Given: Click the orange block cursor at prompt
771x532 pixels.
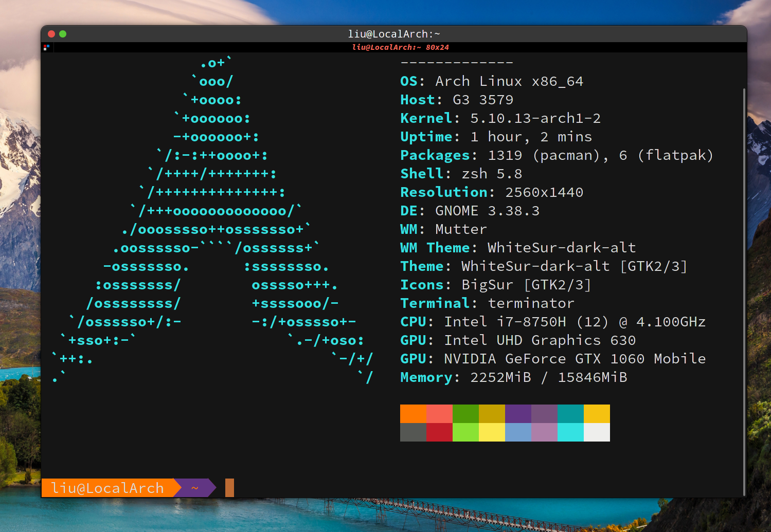Looking at the screenshot, I should pyautogui.click(x=229, y=488).
